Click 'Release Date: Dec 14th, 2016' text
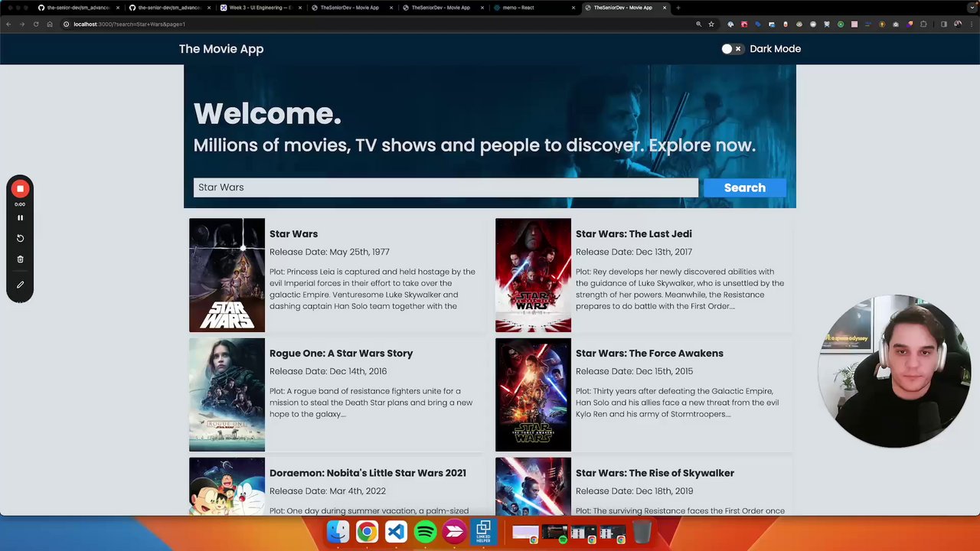 pyautogui.click(x=328, y=371)
